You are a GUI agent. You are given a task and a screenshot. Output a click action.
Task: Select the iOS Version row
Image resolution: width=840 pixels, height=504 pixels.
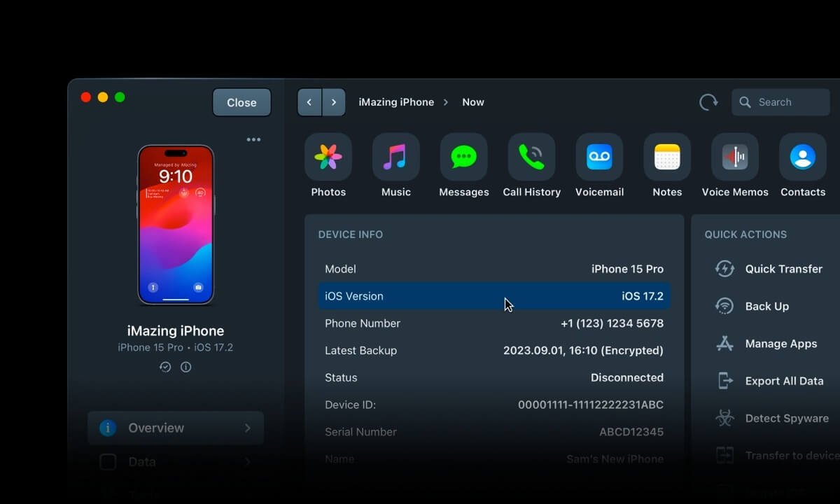494,296
